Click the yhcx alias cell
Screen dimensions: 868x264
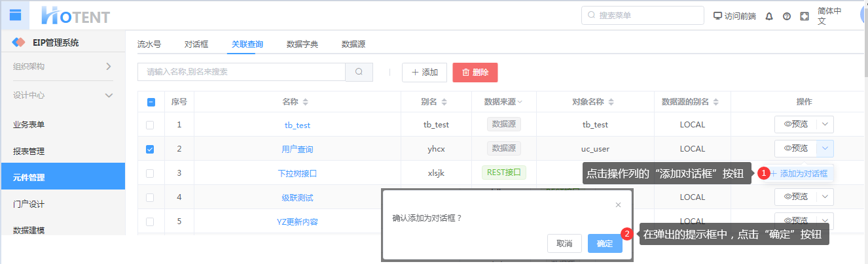[x=436, y=149]
